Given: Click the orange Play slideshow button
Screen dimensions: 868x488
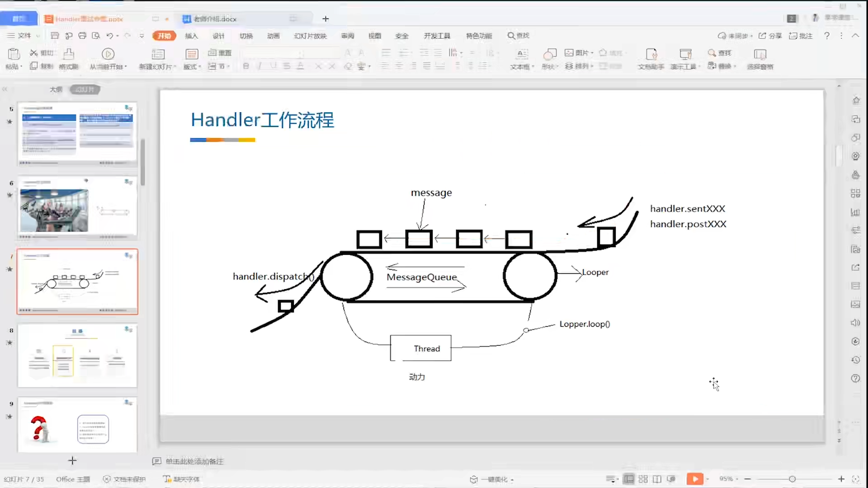Looking at the screenshot, I should point(695,479).
